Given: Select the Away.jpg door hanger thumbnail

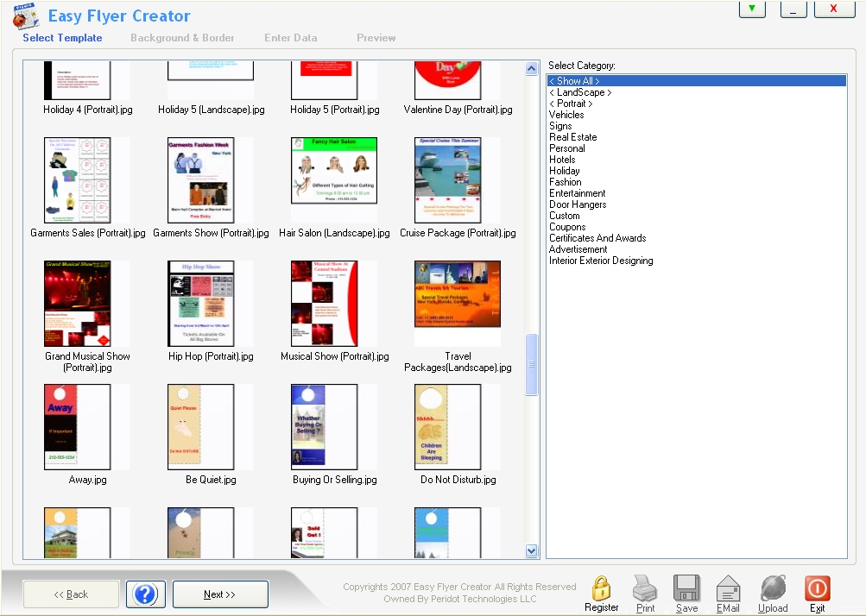Looking at the screenshot, I should (x=78, y=427).
